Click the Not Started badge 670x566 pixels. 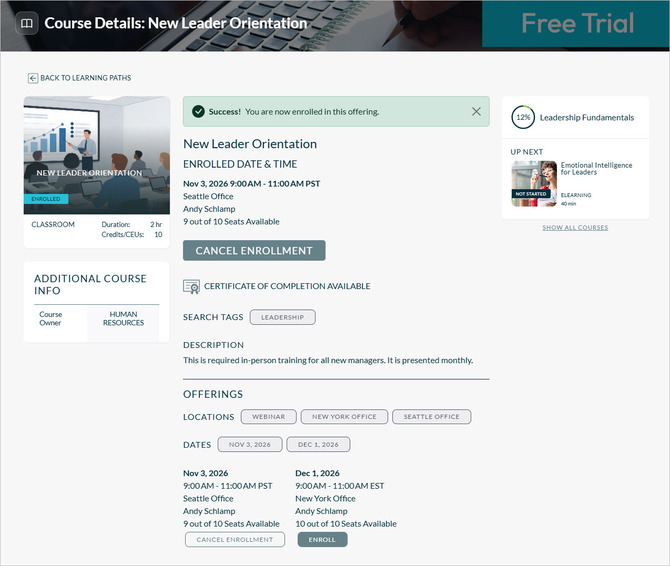point(531,194)
